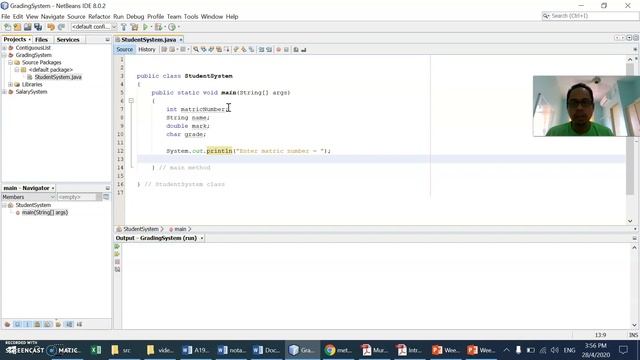Toggle Sort by Source navigator filter
The width and height of the screenshot is (640, 360).
pyautogui.click(x=79, y=324)
